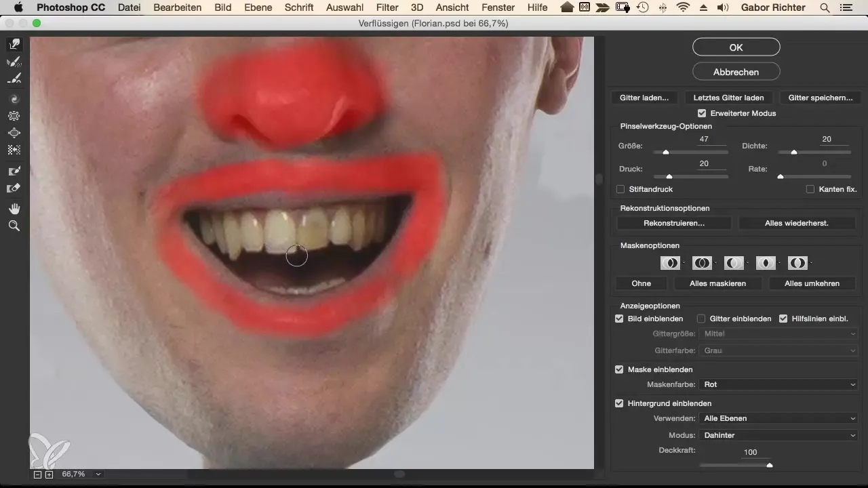Image resolution: width=868 pixels, height=488 pixels.
Task: Click the Druck value field
Action: click(712, 164)
